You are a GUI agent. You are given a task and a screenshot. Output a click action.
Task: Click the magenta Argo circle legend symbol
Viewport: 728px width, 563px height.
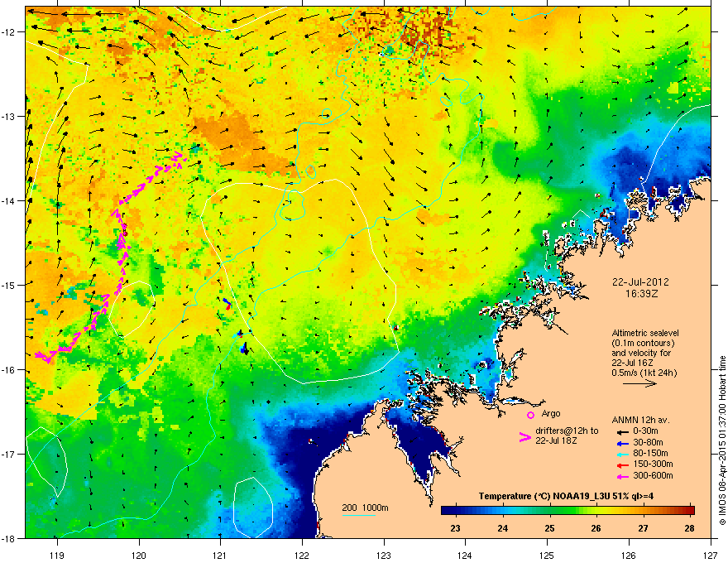(x=530, y=415)
